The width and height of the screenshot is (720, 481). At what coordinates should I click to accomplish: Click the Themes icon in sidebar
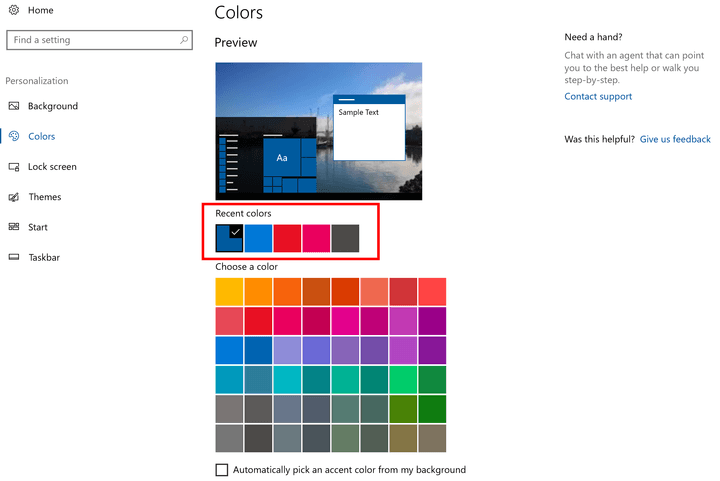(14, 197)
